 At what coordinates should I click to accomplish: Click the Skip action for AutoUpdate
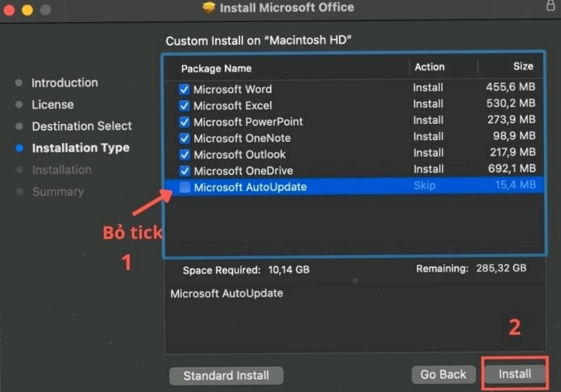[425, 185]
